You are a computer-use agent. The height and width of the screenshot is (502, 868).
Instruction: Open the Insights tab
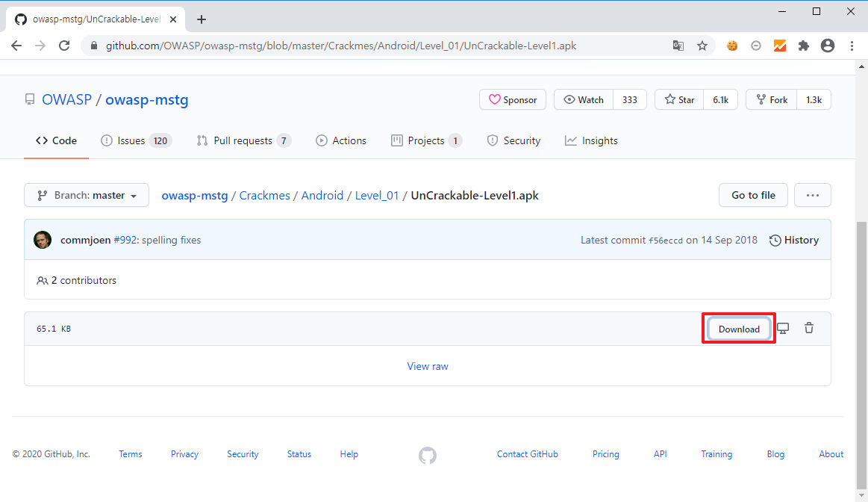tap(591, 140)
